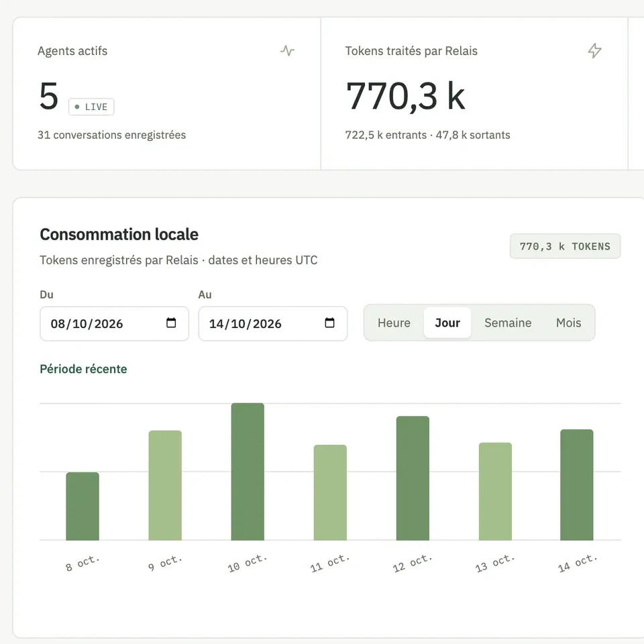Image resolution: width=644 pixels, height=644 pixels.
Task: Click the '14 oct.' axis label
Action: (x=578, y=563)
